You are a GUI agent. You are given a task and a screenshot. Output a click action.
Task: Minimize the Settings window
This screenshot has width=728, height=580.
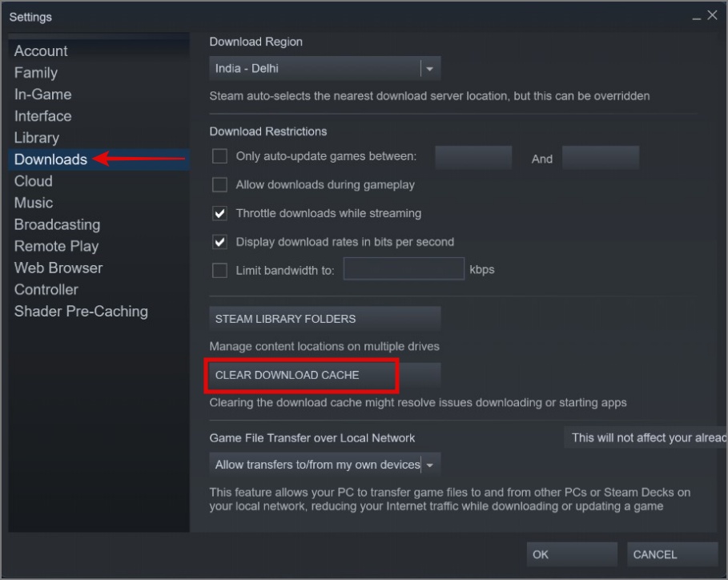point(697,18)
